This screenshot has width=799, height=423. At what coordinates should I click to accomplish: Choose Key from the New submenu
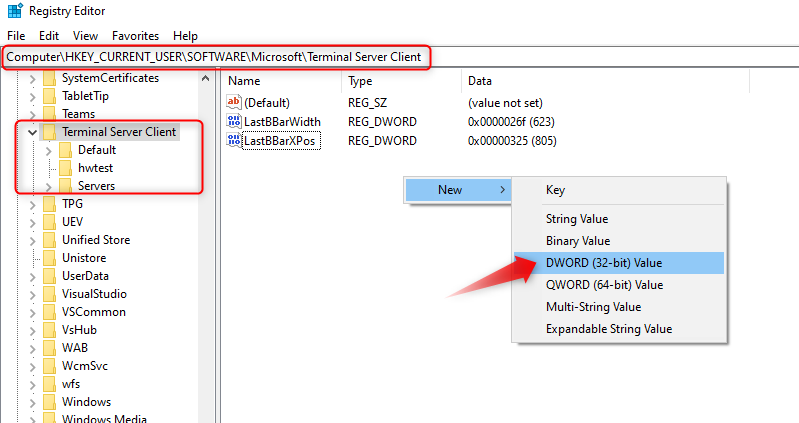(x=619, y=190)
